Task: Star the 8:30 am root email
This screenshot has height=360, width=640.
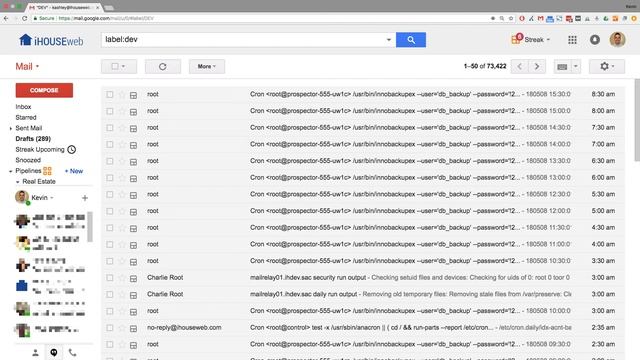Action: (122, 95)
